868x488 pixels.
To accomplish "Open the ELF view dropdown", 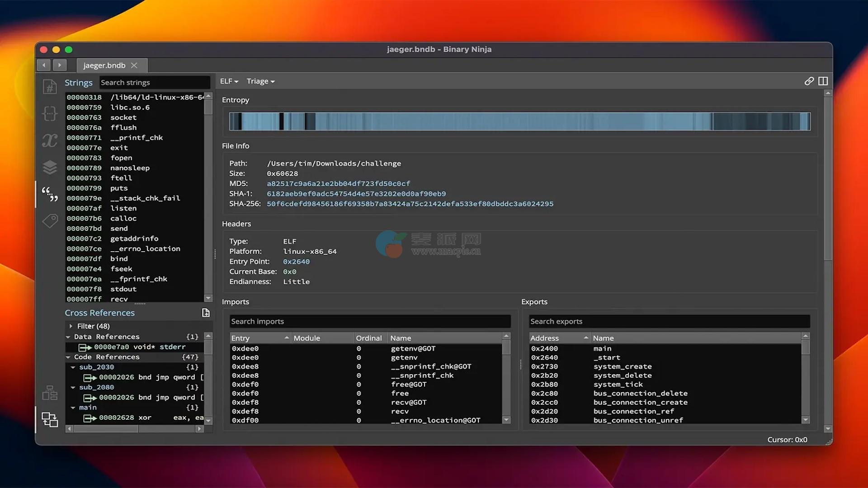I will click(229, 81).
